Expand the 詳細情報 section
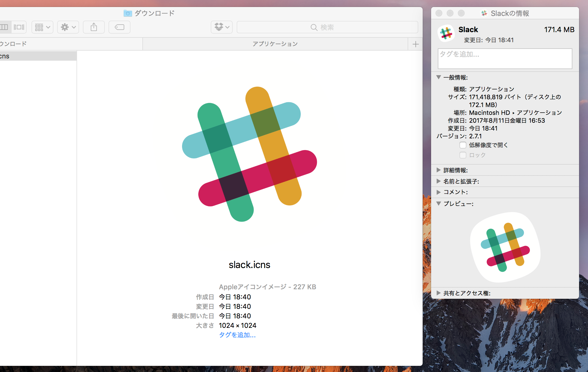The image size is (588, 372). point(439,170)
